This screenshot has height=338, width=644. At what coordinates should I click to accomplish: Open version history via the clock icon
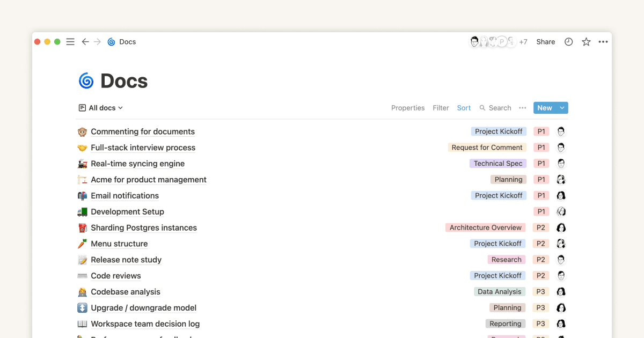pos(568,41)
